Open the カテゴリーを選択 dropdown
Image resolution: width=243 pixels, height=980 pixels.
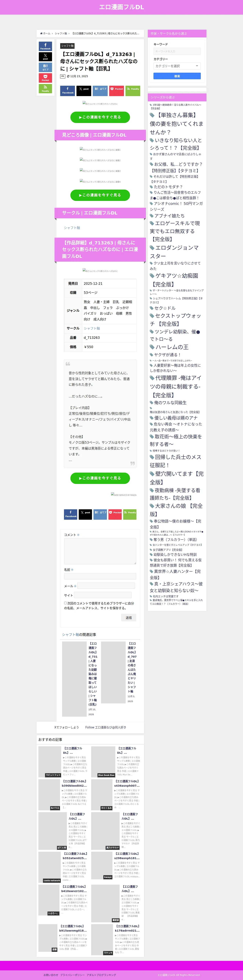pyautogui.click(x=177, y=66)
